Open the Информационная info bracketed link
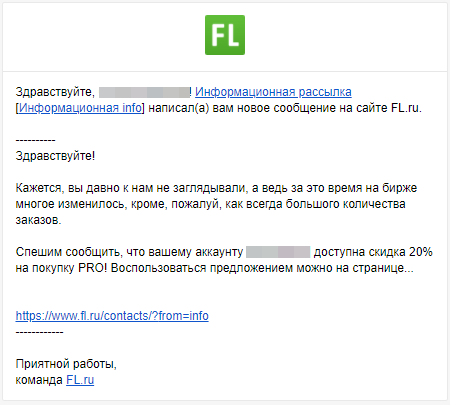The height and width of the screenshot is (405, 451). click(80, 108)
